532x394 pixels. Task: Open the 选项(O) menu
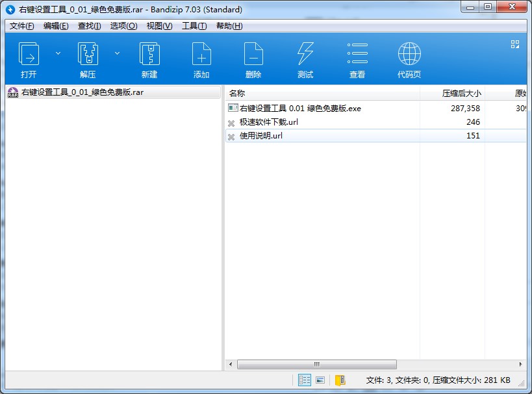coord(123,26)
